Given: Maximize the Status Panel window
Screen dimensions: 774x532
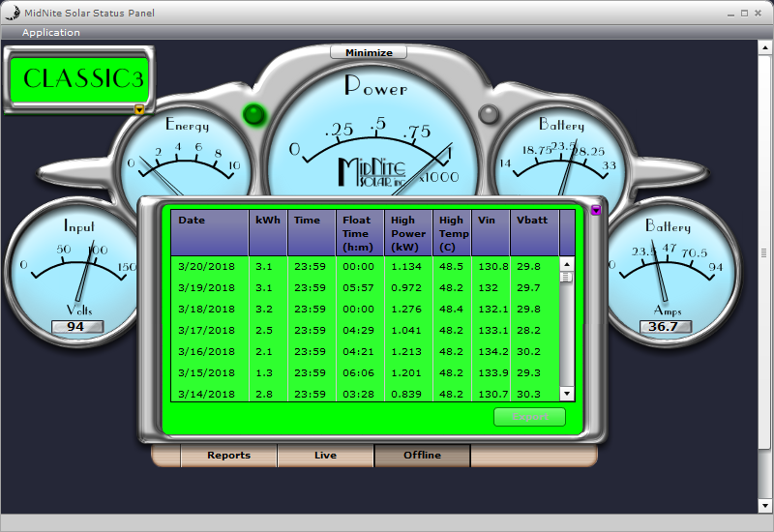Looking at the screenshot, I should [744, 14].
